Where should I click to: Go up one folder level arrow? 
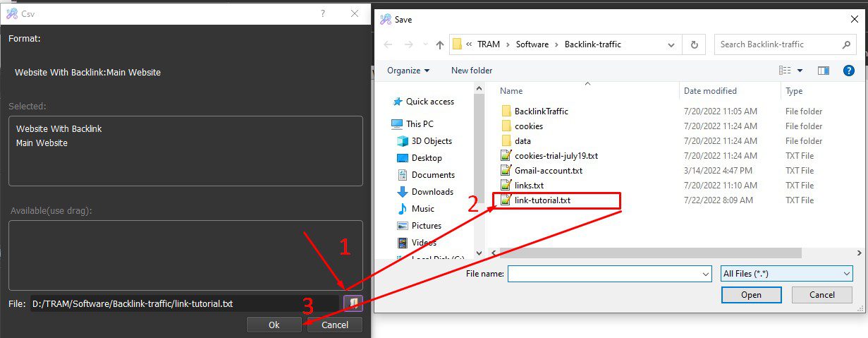[x=440, y=44]
